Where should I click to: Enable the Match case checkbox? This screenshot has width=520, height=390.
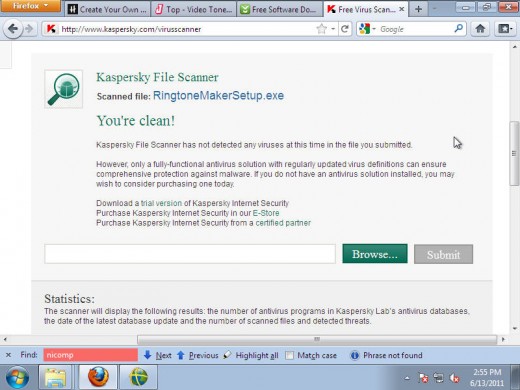click(x=289, y=355)
